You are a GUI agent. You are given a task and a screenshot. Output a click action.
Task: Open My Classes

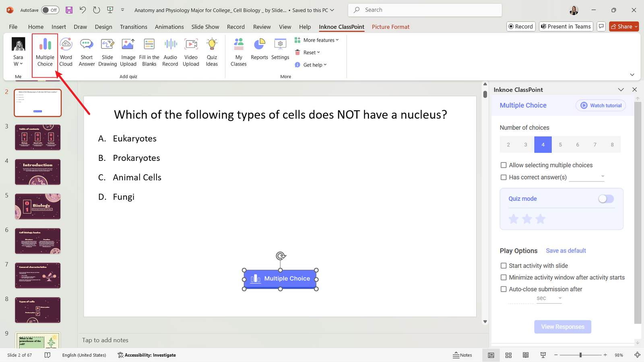pyautogui.click(x=239, y=52)
